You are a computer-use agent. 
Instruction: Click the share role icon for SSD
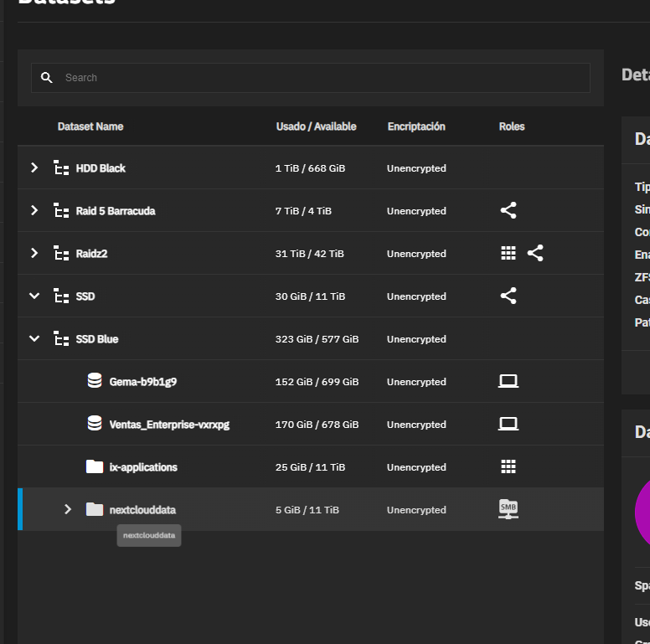click(508, 296)
